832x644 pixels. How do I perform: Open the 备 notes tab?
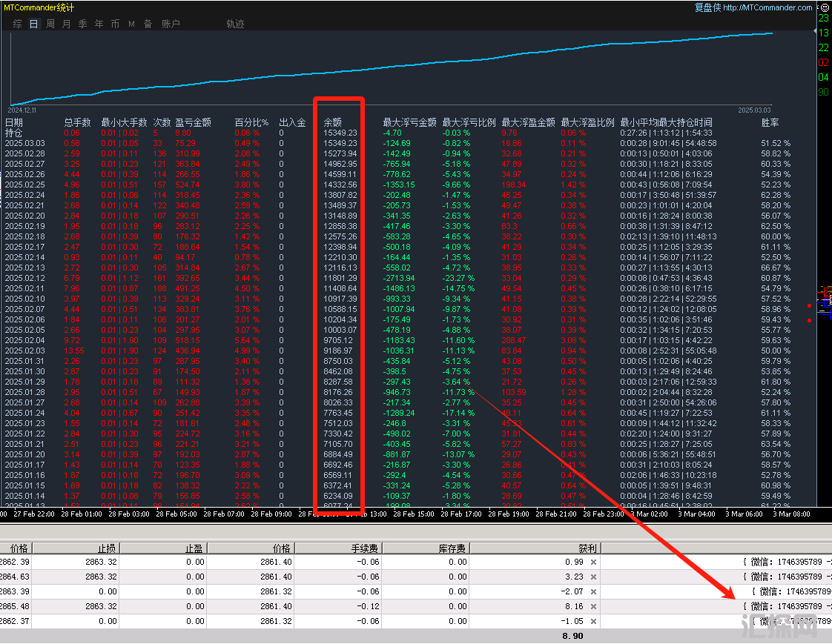coord(148,24)
